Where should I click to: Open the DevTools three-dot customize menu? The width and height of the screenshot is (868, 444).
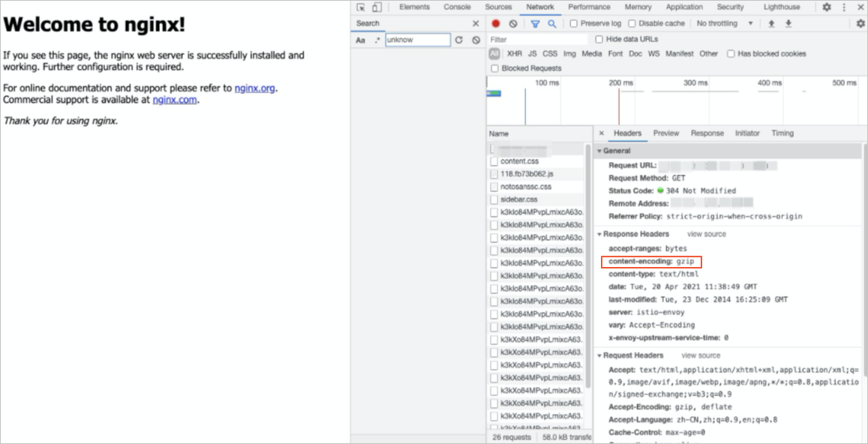pyautogui.click(x=844, y=7)
